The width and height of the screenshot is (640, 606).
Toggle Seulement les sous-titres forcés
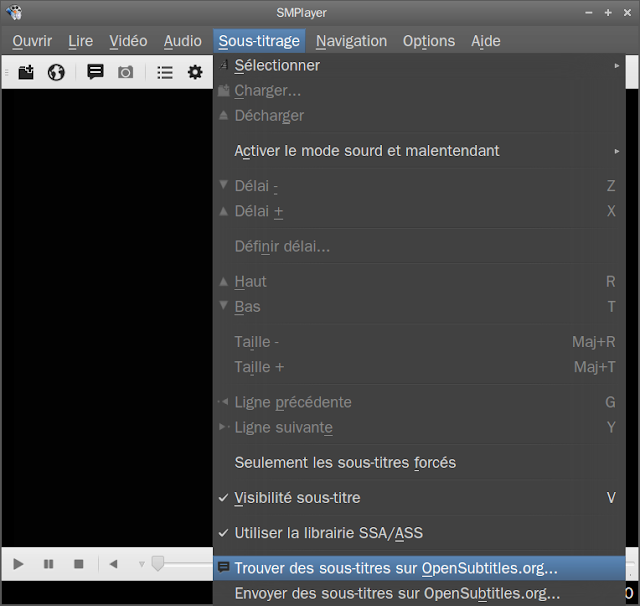[419, 463]
